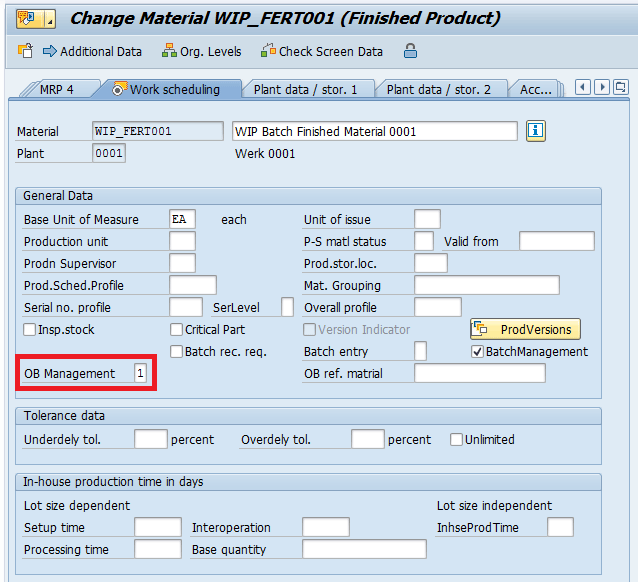Click the ProdVersions button
Image resolution: width=638 pixels, height=582 pixels.
pos(525,329)
